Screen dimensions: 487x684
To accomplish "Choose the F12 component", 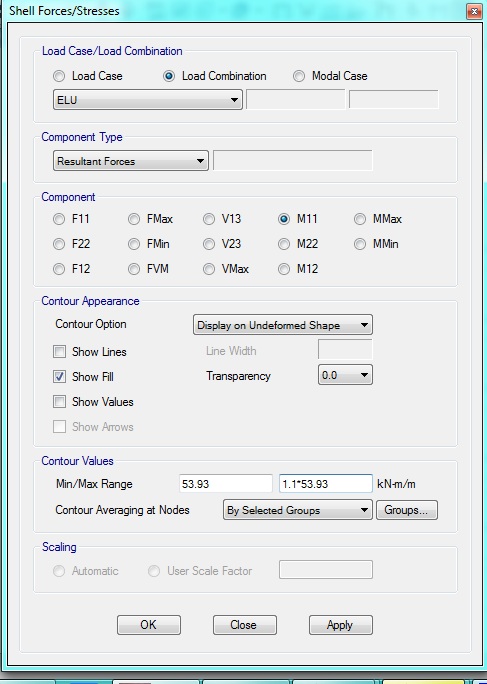I will pos(59,269).
